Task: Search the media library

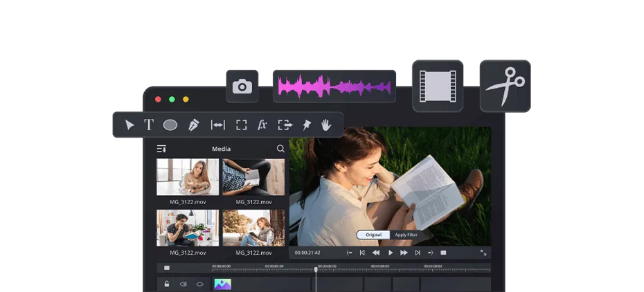Action: click(280, 149)
